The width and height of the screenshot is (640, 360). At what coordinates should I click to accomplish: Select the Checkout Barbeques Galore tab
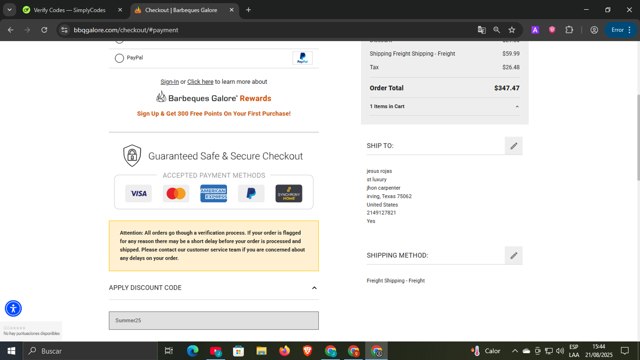click(x=182, y=10)
